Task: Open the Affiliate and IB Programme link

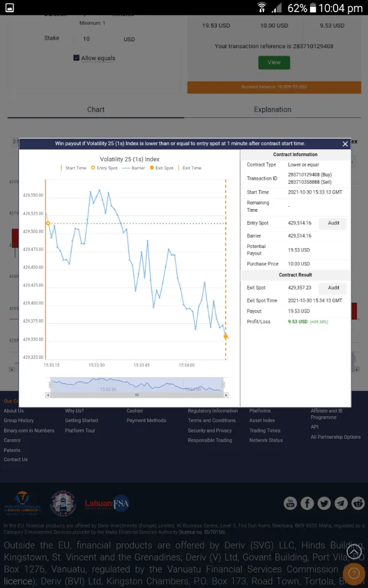Action: point(327,414)
